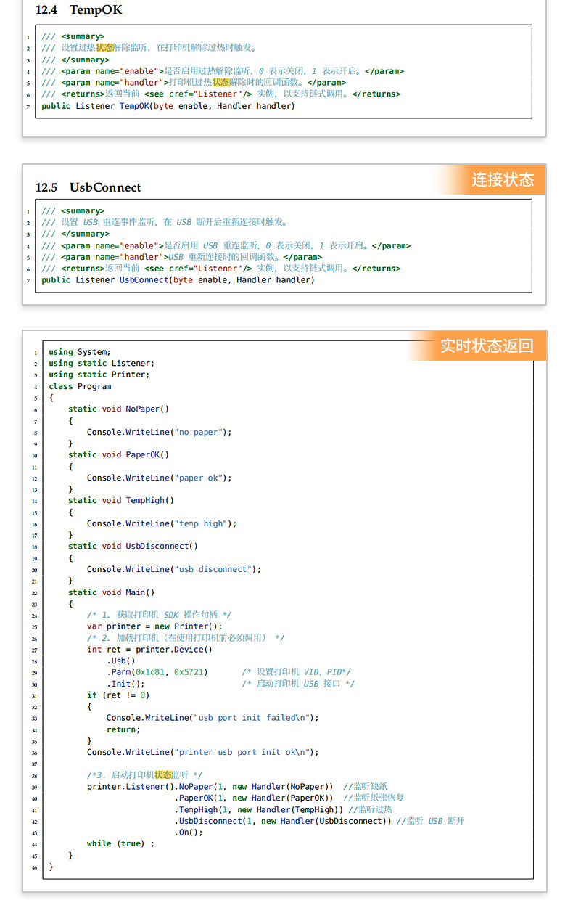
Task: Click the ".TempHigh(1, new Handler(TempHigh))" call
Action: pyautogui.click(x=259, y=809)
